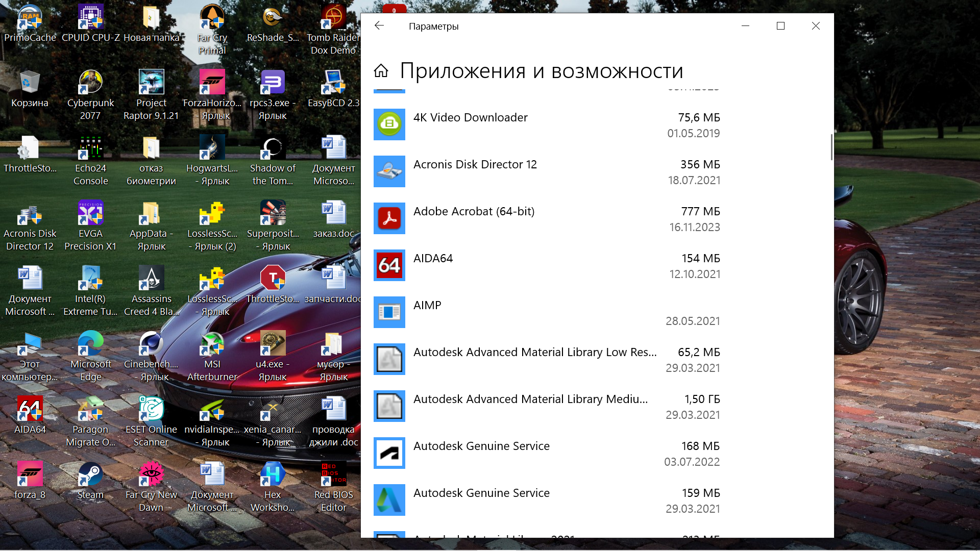Image resolution: width=980 pixels, height=551 pixels.
Task: Click the AIDA64 icon in the apps list
Action: (389, 265)
